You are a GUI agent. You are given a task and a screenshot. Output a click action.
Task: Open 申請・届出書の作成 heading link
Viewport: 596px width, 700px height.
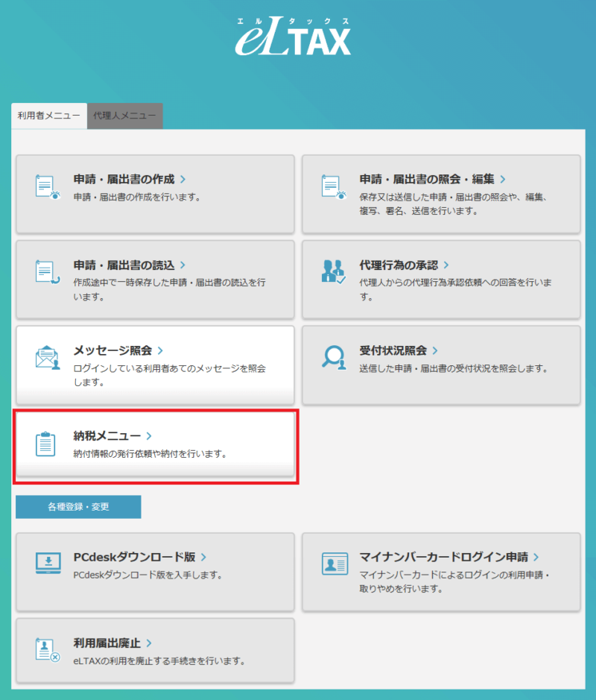click(x=124, y=180)
